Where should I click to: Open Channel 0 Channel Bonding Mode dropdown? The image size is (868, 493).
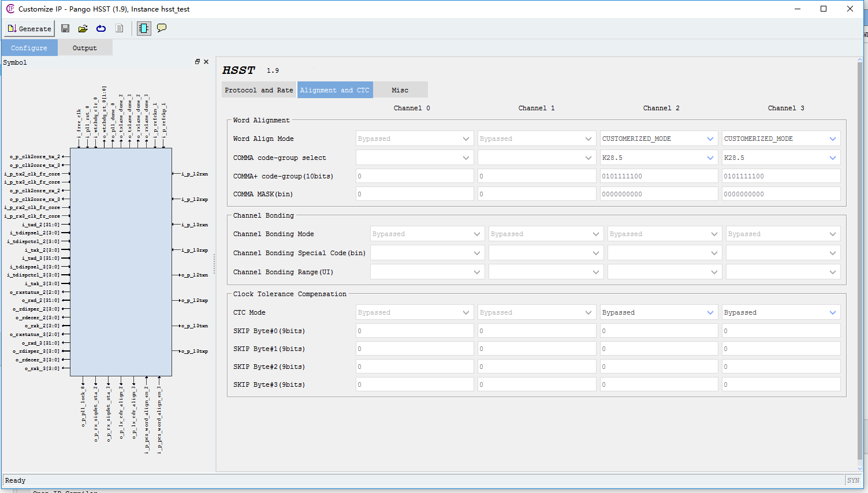click(427, 234)
